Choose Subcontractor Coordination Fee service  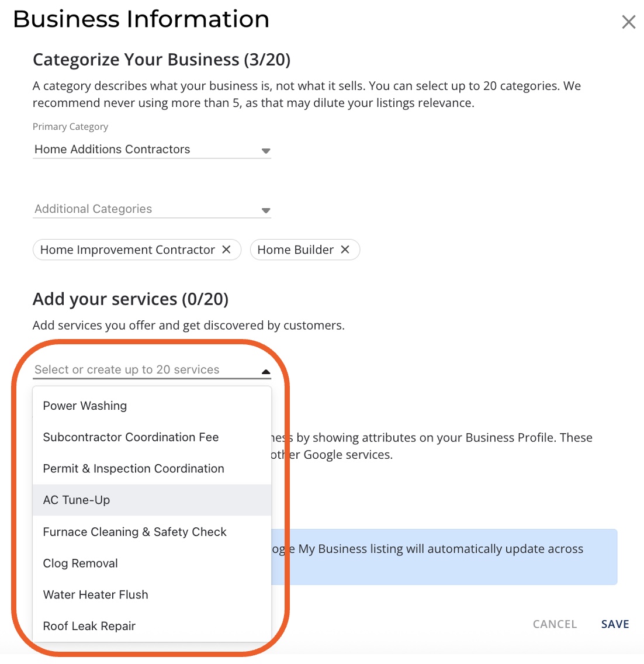[x=131, y=437]
